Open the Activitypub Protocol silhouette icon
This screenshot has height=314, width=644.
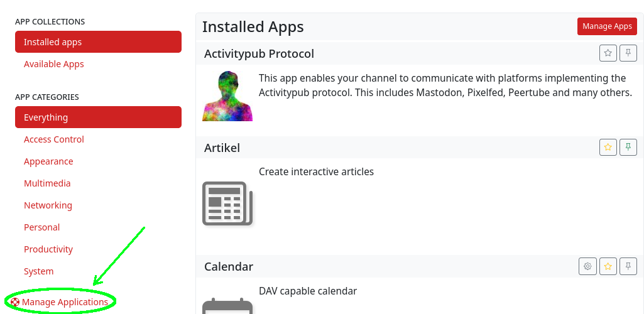point(227,96)
